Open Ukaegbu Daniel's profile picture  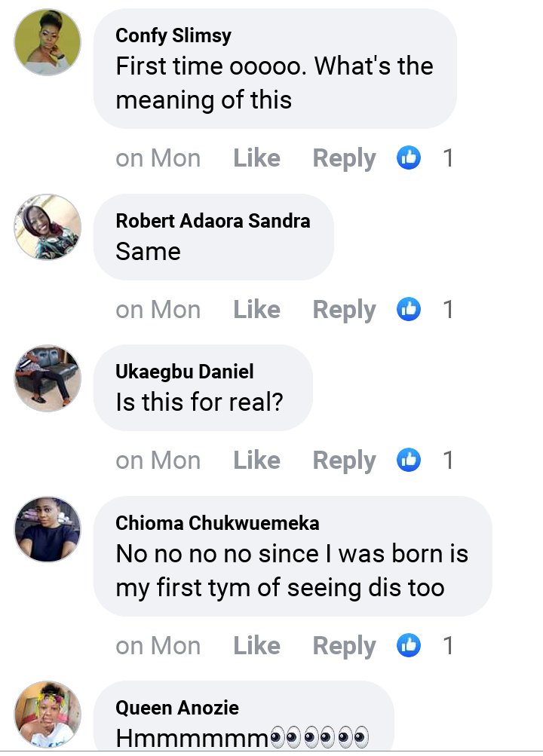tap(47, 378)
